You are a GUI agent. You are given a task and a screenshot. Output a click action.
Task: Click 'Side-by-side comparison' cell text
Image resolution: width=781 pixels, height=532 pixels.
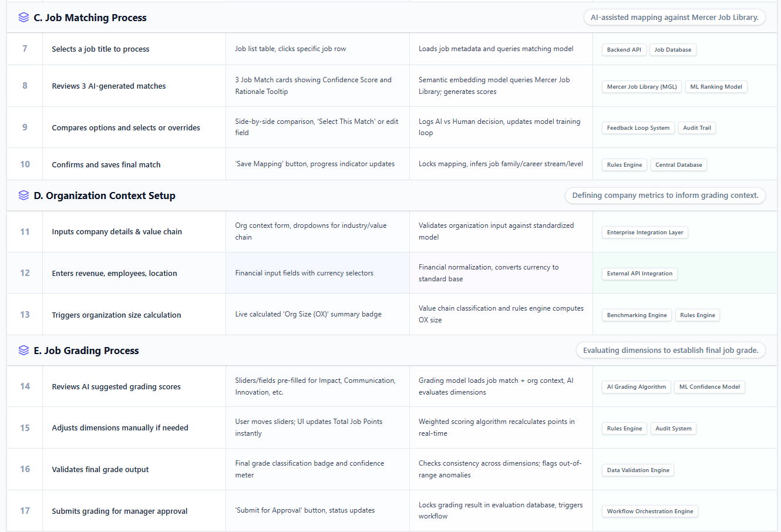[x=317, y=127]
